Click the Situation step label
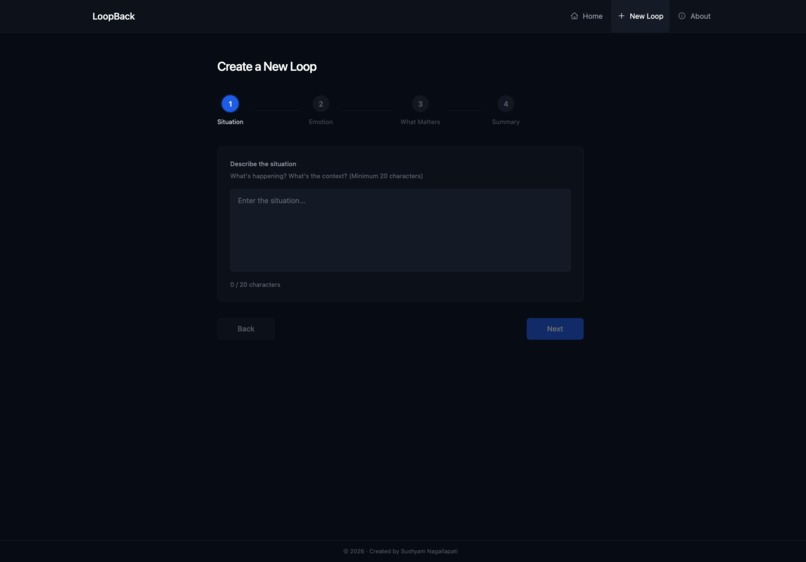This screenshot has height=562, width=806. click(x=230, y=122)
